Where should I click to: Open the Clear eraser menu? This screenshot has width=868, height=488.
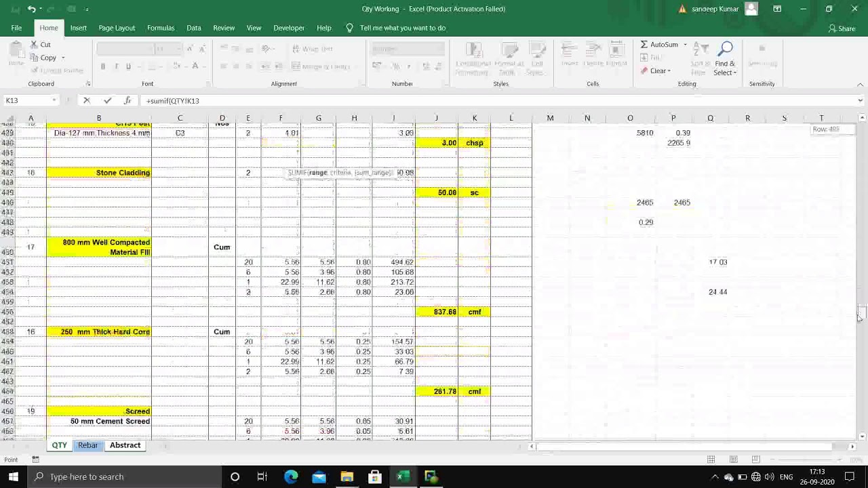click(x=655, y=70)
